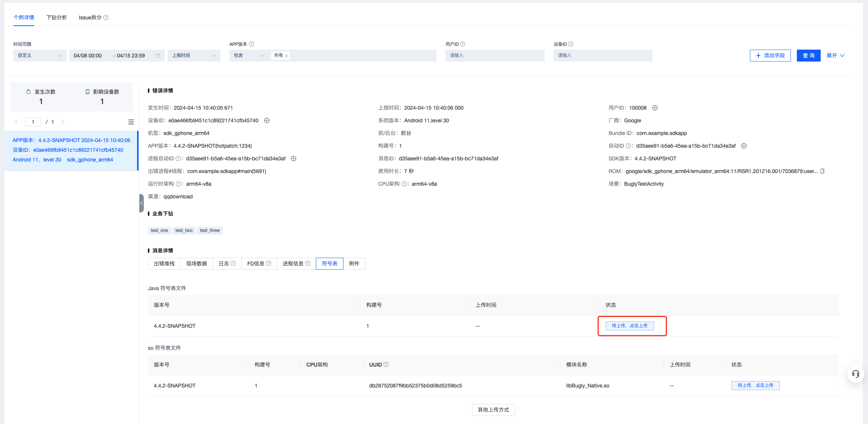Select the 符号表 tab
The image size is (868, 424).
(330, 264)
